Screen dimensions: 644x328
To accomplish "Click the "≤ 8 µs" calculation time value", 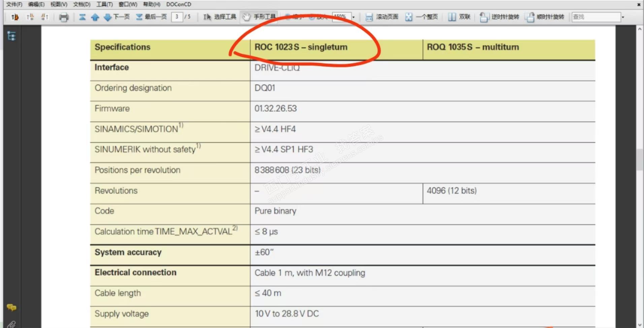I will [266, 232].
